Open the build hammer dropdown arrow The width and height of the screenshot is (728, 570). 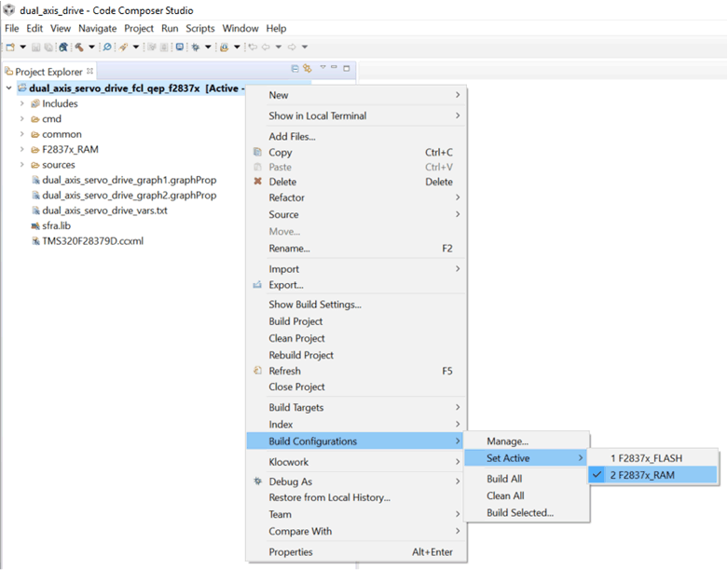pos(91,47)
